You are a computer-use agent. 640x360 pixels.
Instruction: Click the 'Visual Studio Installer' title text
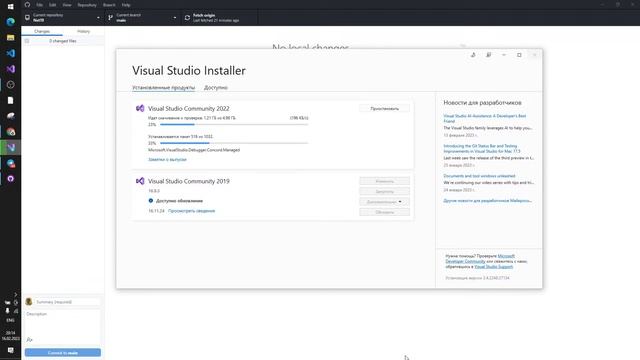tap(189, 70)
